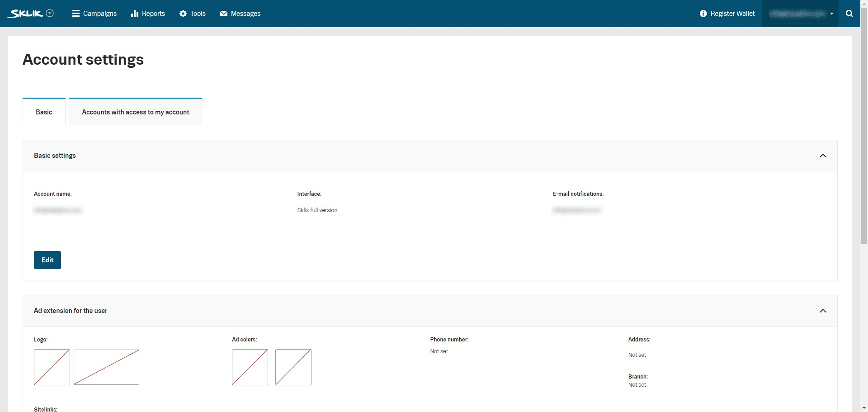Open search with the magnifier icon

849,14
